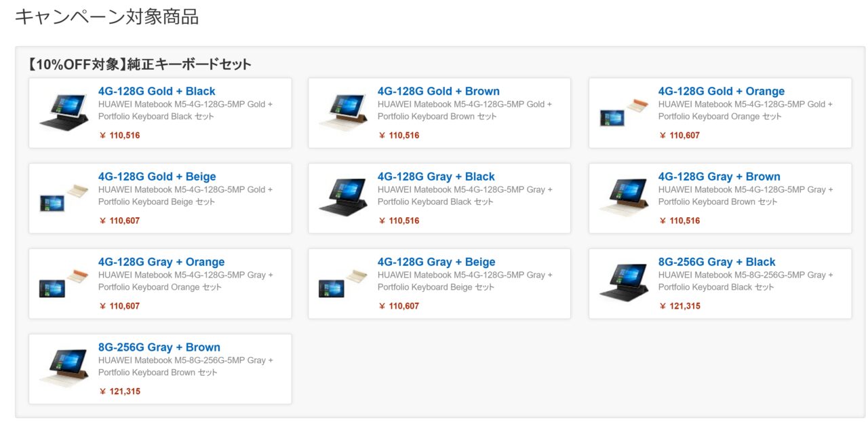Select the Gray + Beige keyboard set image
This screenshot has height=422, width=868.
[x=343, y=283]
